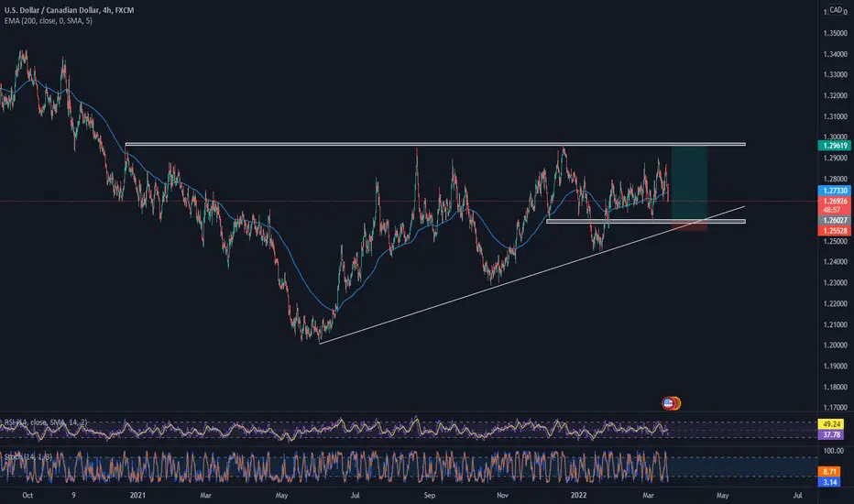854x504 pixels.
Task: Click the orange 8.71 Stoch value label
Action: [x=830, y=472]
